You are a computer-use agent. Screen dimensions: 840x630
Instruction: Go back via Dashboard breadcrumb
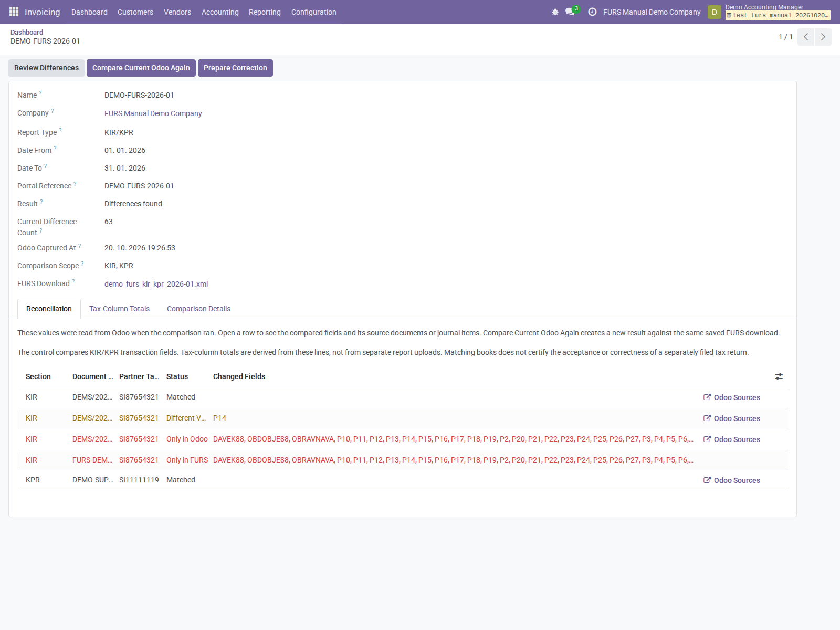click(x=27, y=32)
